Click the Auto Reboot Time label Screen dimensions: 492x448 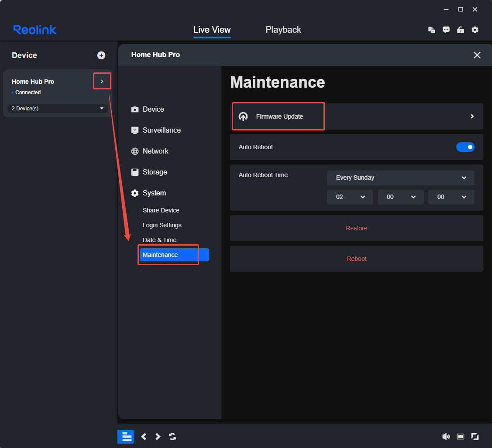pos(263,175)
